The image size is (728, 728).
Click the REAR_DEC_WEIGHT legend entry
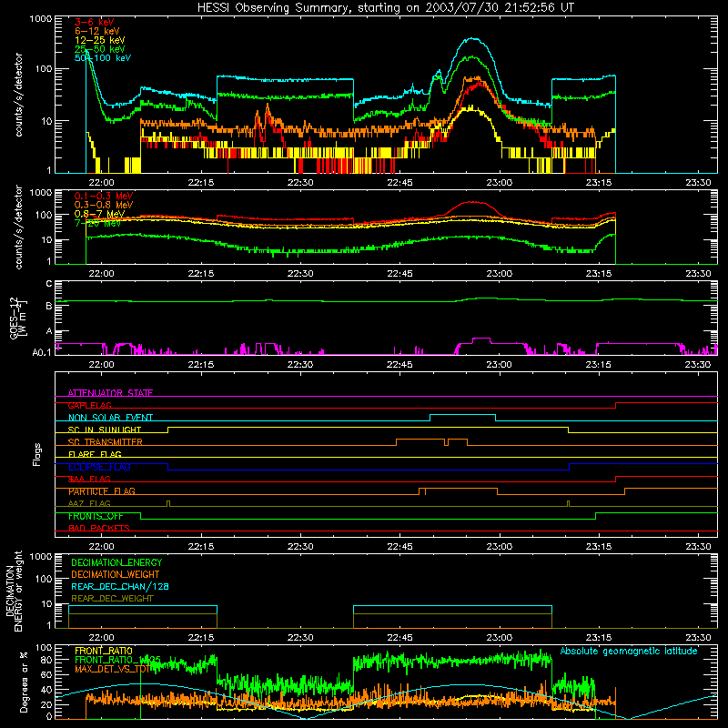click(x=112, y=599)
